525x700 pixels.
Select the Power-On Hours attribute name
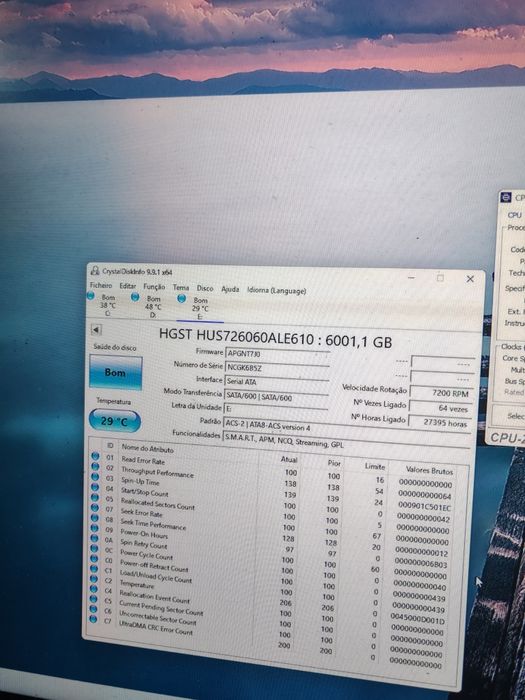click(x=144, y=533)
